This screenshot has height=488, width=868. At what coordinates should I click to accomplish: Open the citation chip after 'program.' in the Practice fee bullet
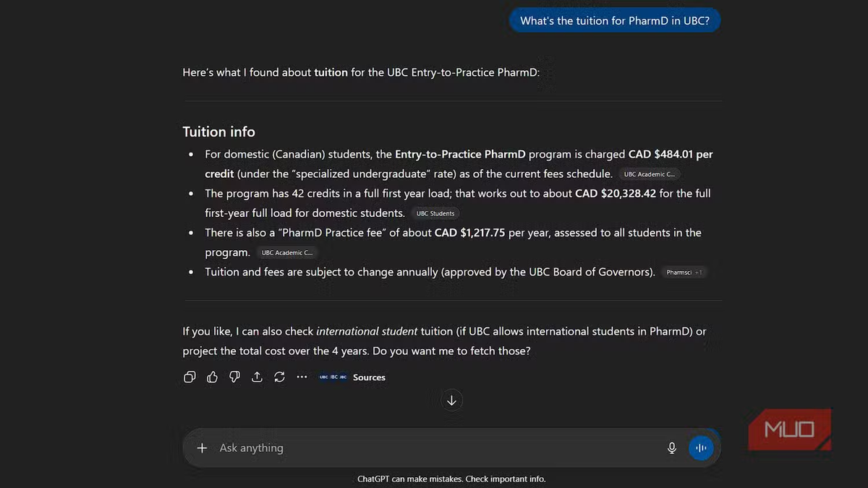pyautogui.click(x=287, y=253)
